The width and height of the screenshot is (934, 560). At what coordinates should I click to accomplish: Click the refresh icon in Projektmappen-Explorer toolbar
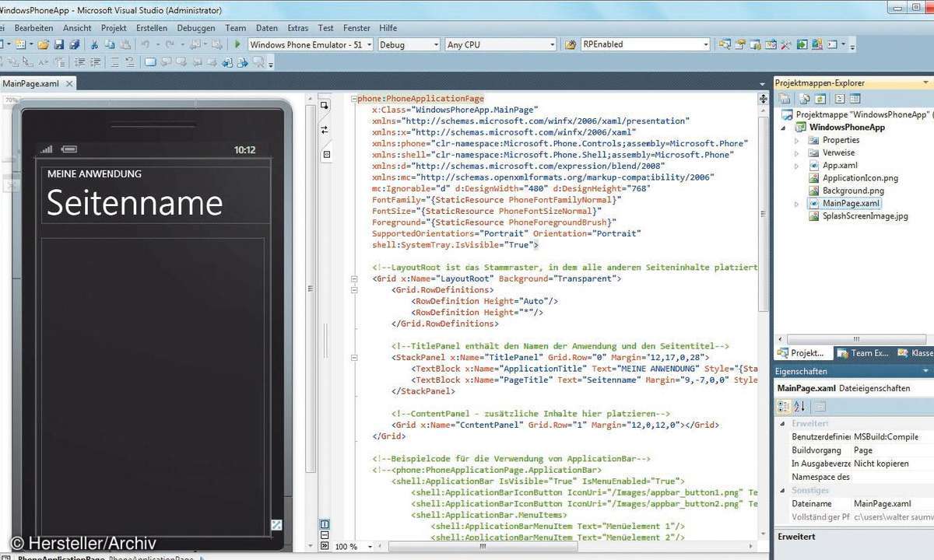tap(820, 99)
